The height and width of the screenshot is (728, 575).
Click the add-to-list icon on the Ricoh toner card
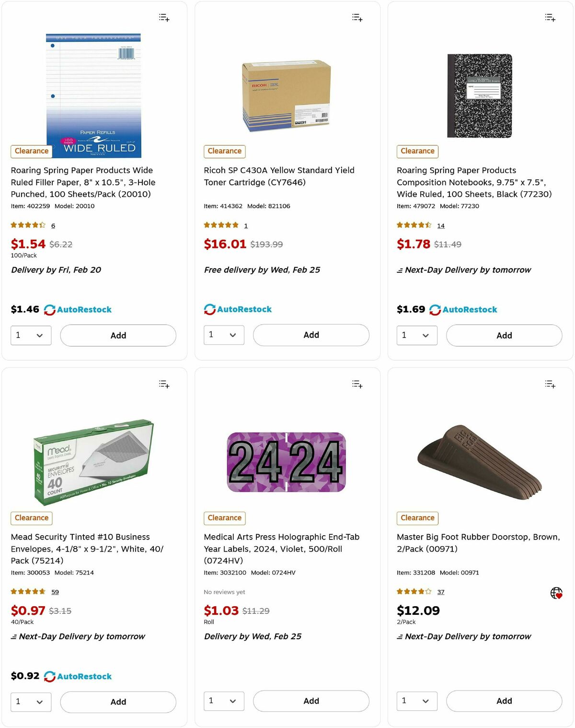356,17
